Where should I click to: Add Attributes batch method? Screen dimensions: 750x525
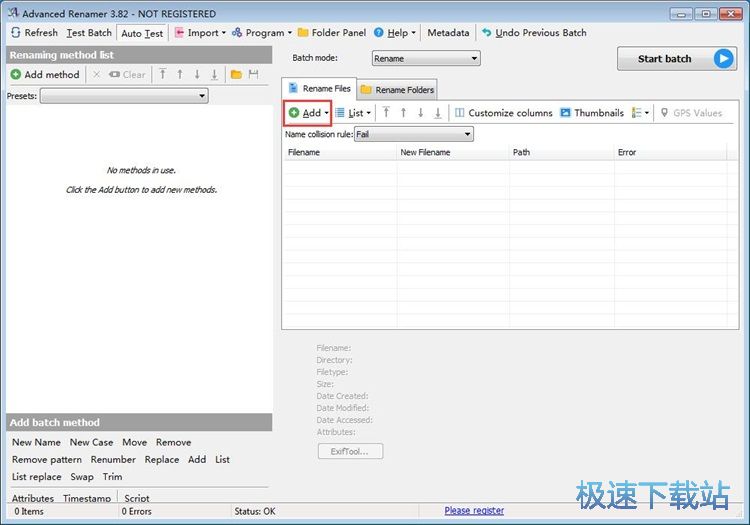click(x=33, y=498)
